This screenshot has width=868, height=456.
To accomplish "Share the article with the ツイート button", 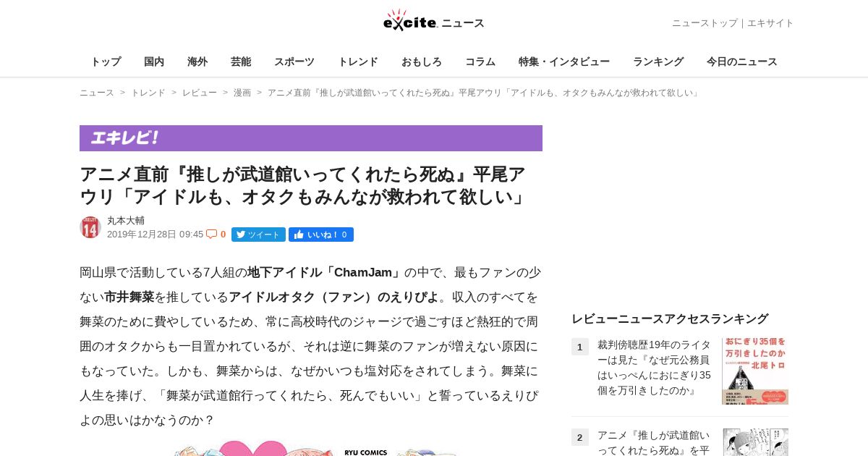I will (258, 235).
